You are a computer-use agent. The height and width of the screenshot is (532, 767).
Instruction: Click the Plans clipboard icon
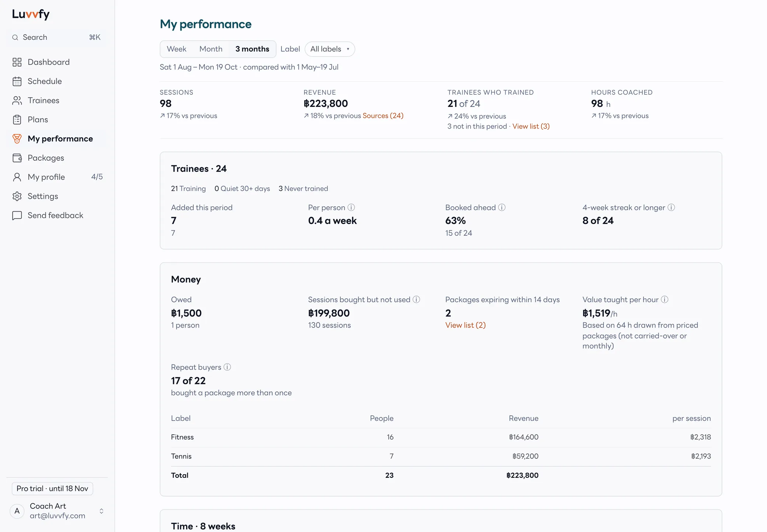coord(17,119)
